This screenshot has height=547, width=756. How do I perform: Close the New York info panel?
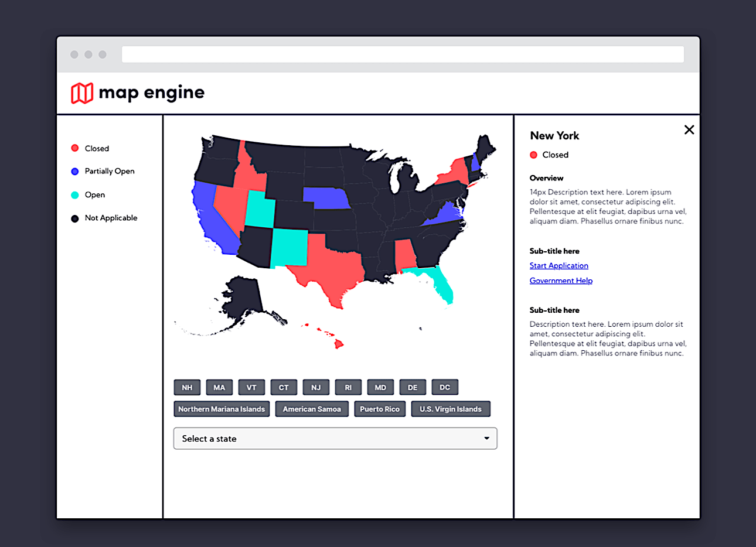(689, 129)
